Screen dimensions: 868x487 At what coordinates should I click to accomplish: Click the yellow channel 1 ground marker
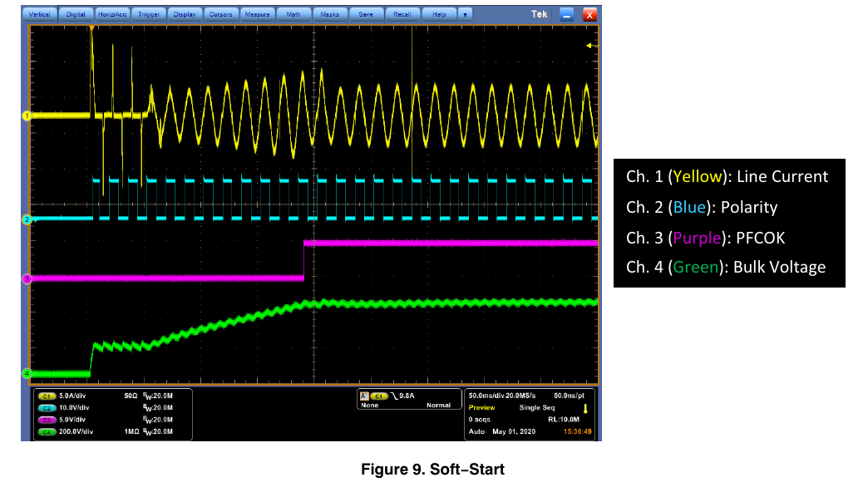[x=26, y=116]
